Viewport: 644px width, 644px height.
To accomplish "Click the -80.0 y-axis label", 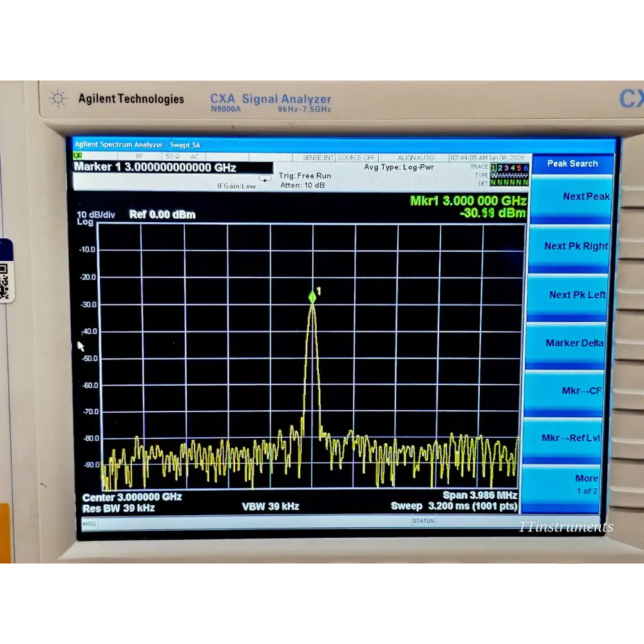I will click(91, 438).
